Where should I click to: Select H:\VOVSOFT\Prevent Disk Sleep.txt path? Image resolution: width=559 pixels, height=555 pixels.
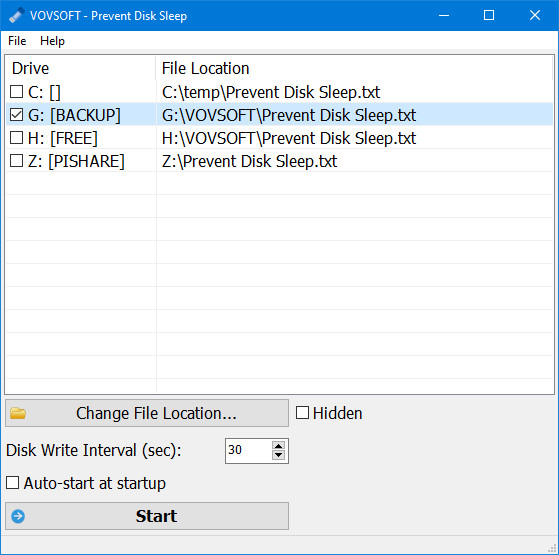click(x=289, y=138)
